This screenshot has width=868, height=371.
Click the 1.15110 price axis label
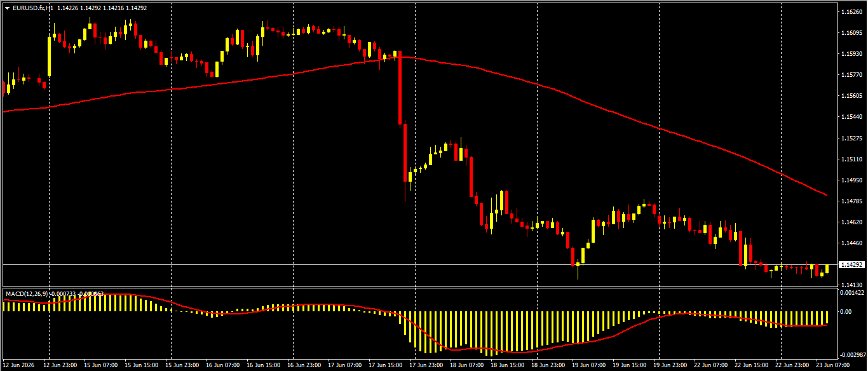point(851,159)
